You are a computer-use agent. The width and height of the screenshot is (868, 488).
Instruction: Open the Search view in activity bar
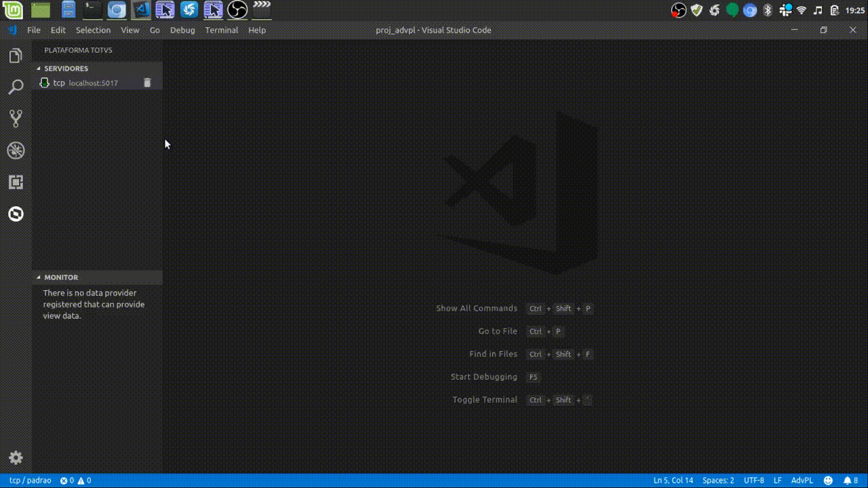[16, 87]
